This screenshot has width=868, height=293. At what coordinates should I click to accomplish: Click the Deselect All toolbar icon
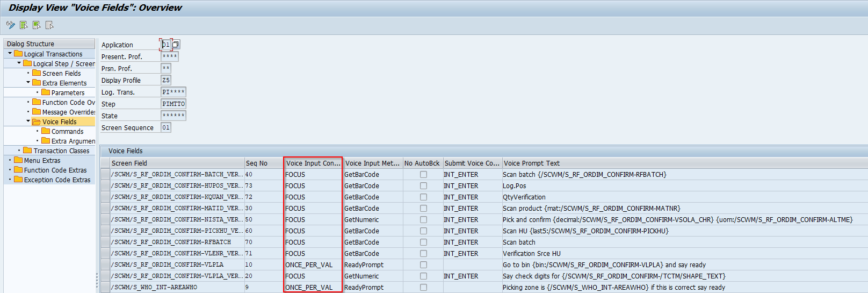[49, 25]
